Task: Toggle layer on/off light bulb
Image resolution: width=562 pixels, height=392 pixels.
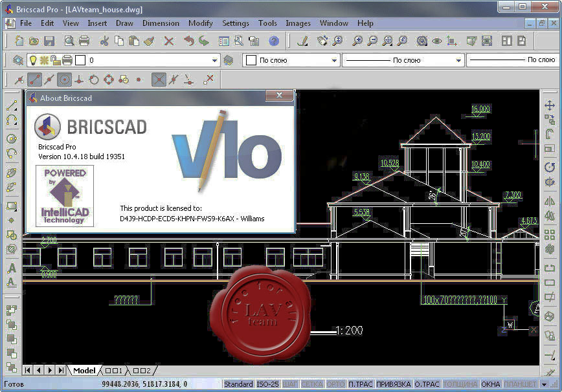Action: point(33,60)
